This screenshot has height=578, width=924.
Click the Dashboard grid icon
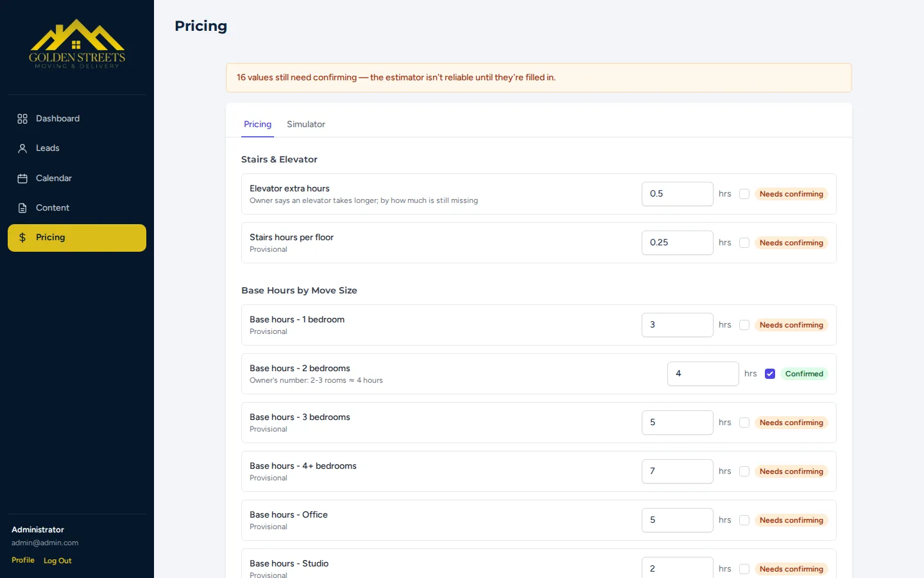[22, 119]
